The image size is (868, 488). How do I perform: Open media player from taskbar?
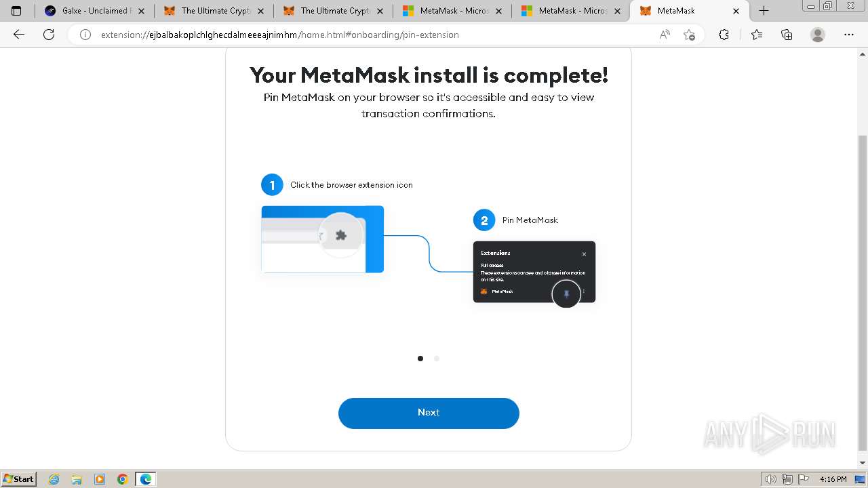click(x=100, y=479)
